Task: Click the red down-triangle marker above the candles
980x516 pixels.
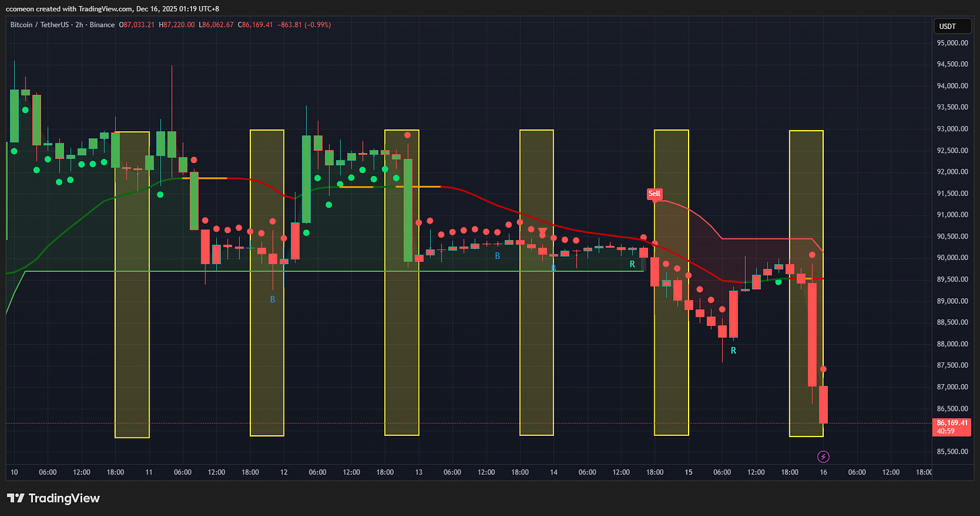Action: click(542, 232)
